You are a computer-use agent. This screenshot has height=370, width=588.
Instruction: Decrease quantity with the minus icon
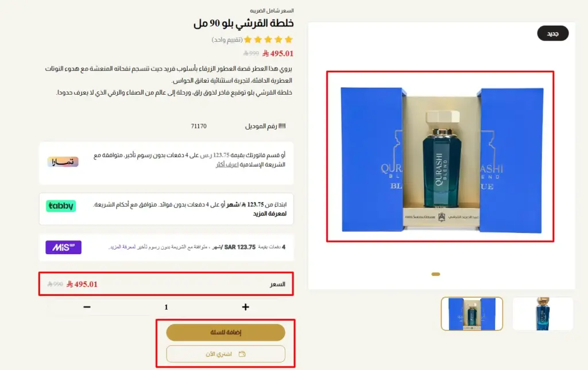[87, 307]
